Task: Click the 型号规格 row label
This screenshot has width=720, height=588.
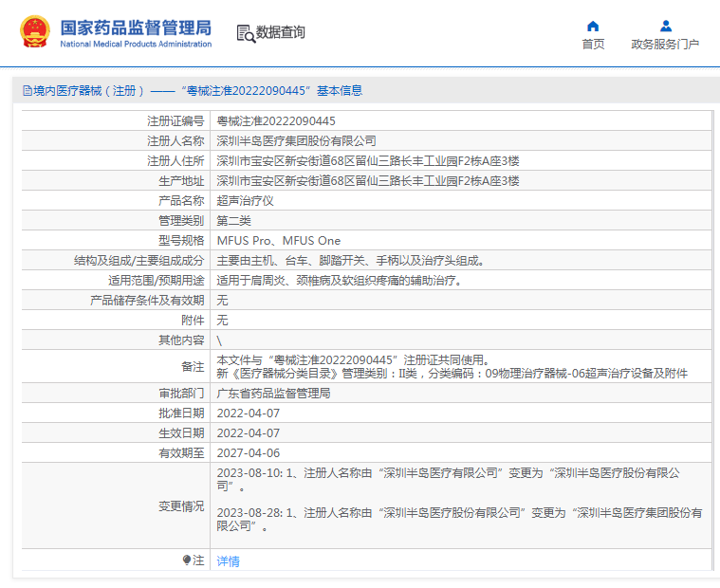Action: pos(181,241)
